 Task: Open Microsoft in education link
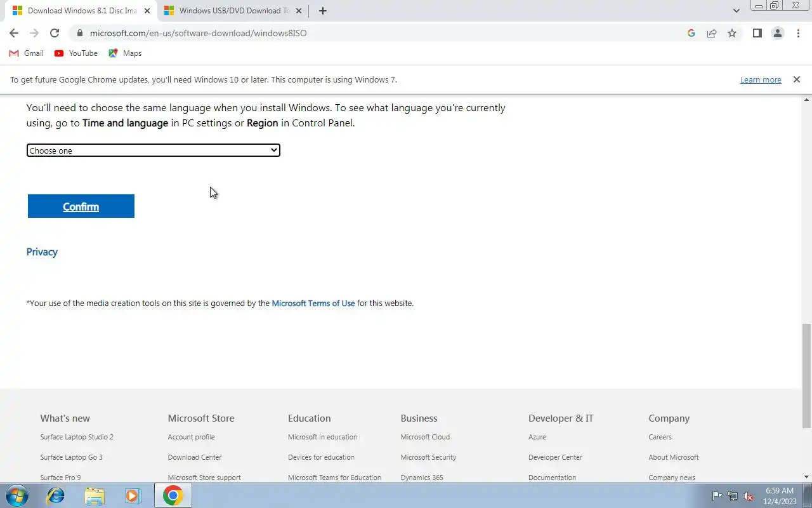pyautogui.click(x=322, y=437)
